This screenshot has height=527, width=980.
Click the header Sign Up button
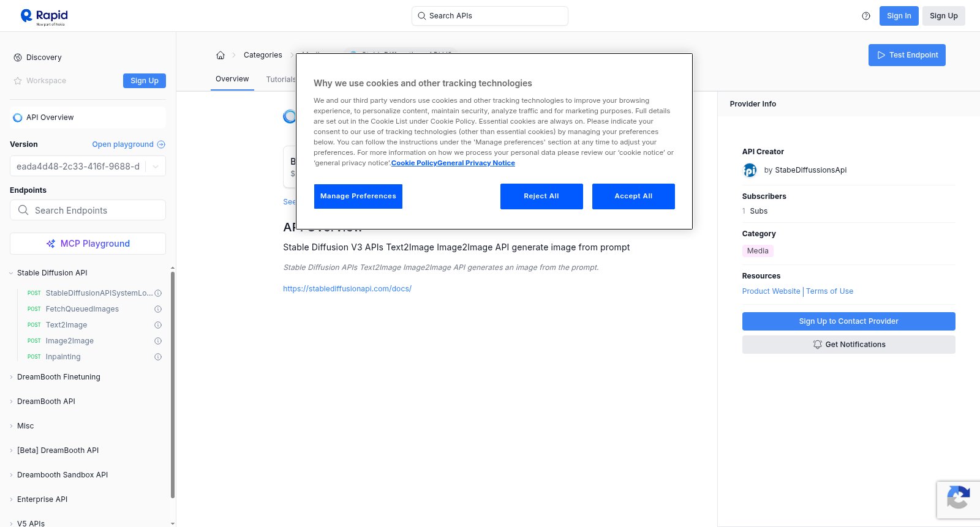[x=944, y=16]
